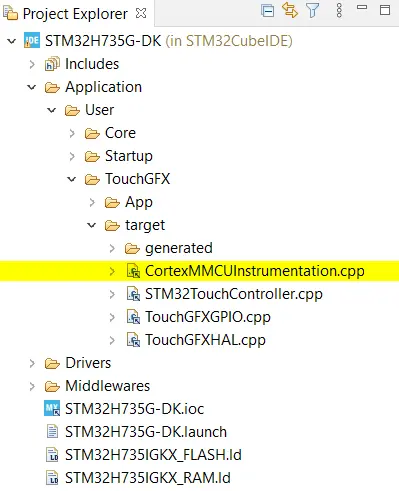399x491 pixels.
Task: Click the STM32H735G-DK.launch file icon
Action: [x=52, y=432]
